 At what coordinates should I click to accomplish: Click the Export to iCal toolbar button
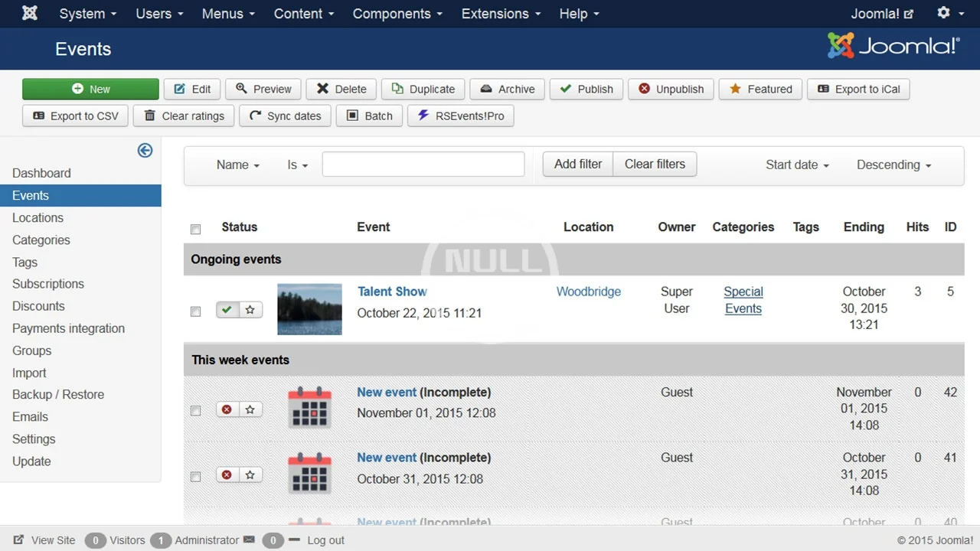coord(858,89)
